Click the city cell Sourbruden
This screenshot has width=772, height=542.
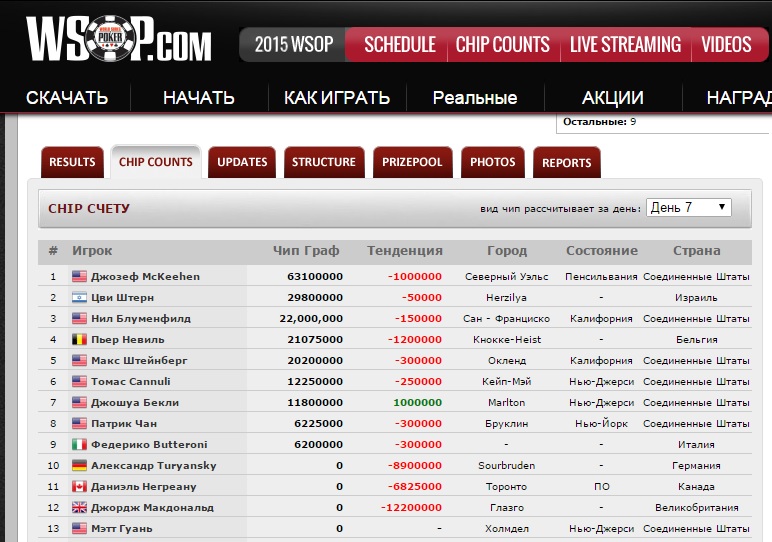[507, 465]
